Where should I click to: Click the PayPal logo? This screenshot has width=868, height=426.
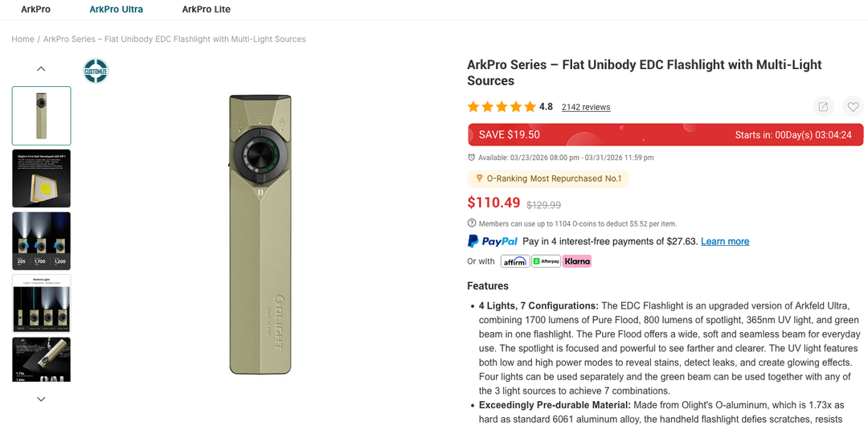[493, 241]
